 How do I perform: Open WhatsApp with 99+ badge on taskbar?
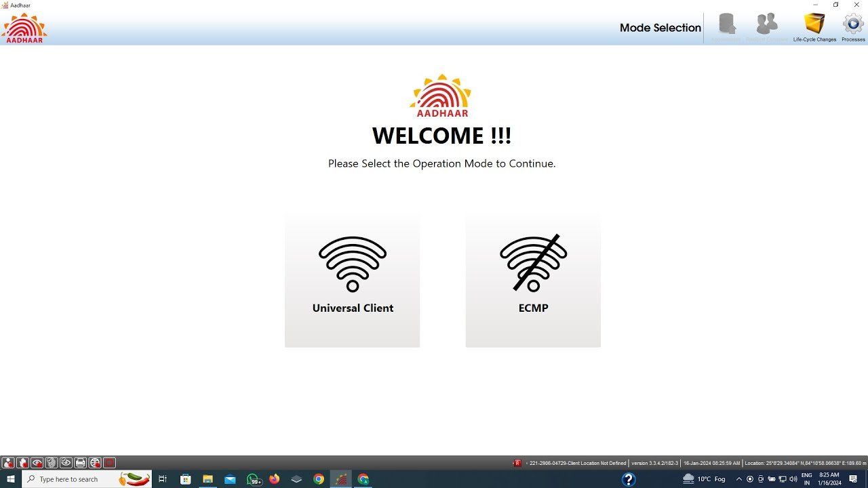(x=253, y=480)
